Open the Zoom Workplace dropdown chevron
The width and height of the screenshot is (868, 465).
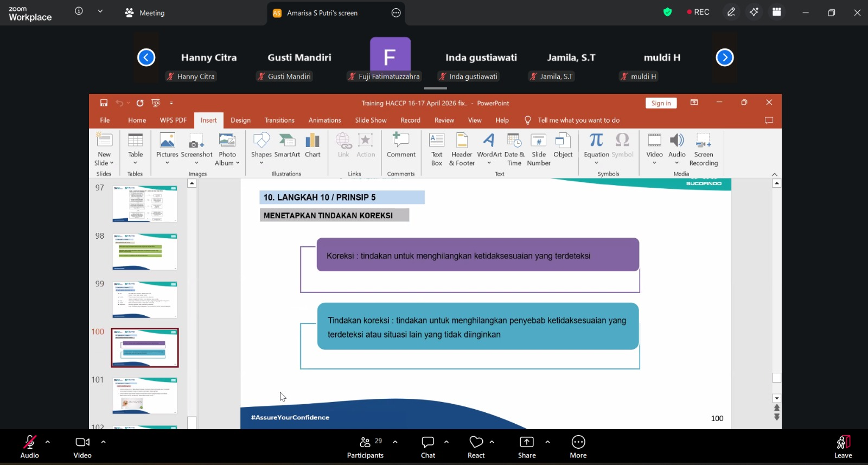(x=100, y=11)
